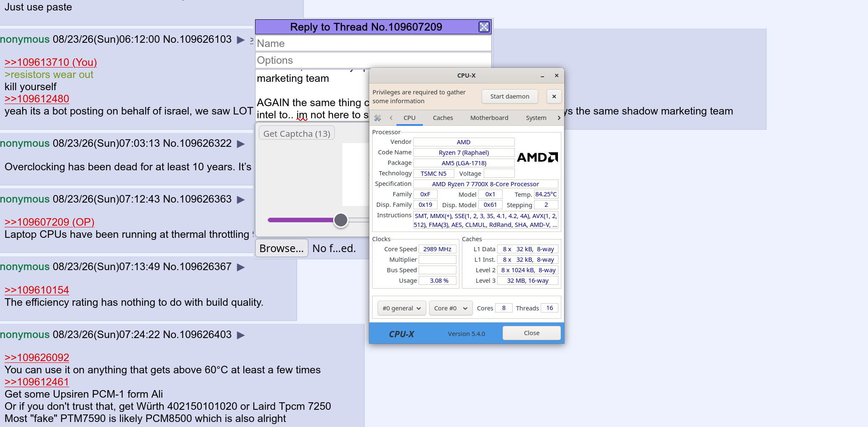Focus the Name input field

click(x=373, y=44)
